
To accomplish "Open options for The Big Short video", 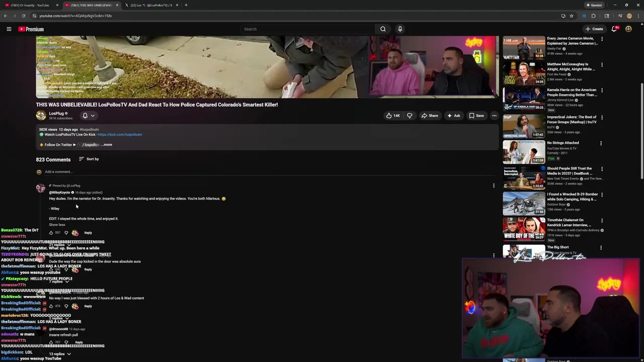I will tap(601, 247).
